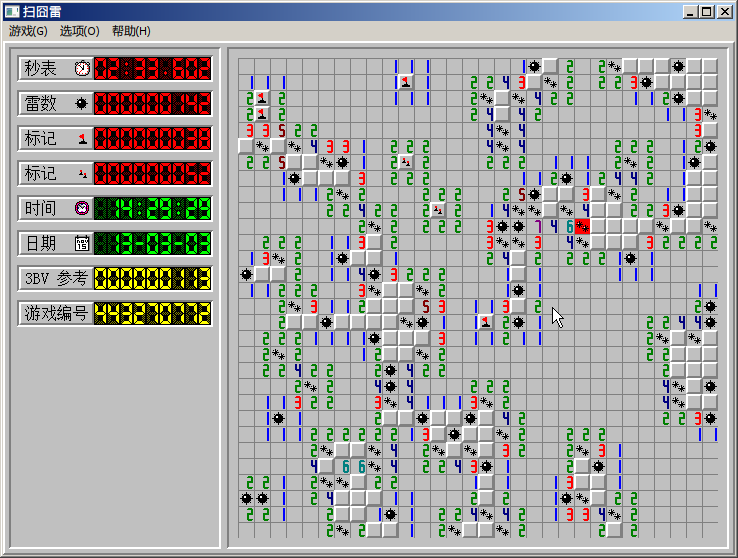The height and width of the screenshot is (558, 738).
Task: Click the yellow 3BV 参考 display showing 113
Action: 152,279
